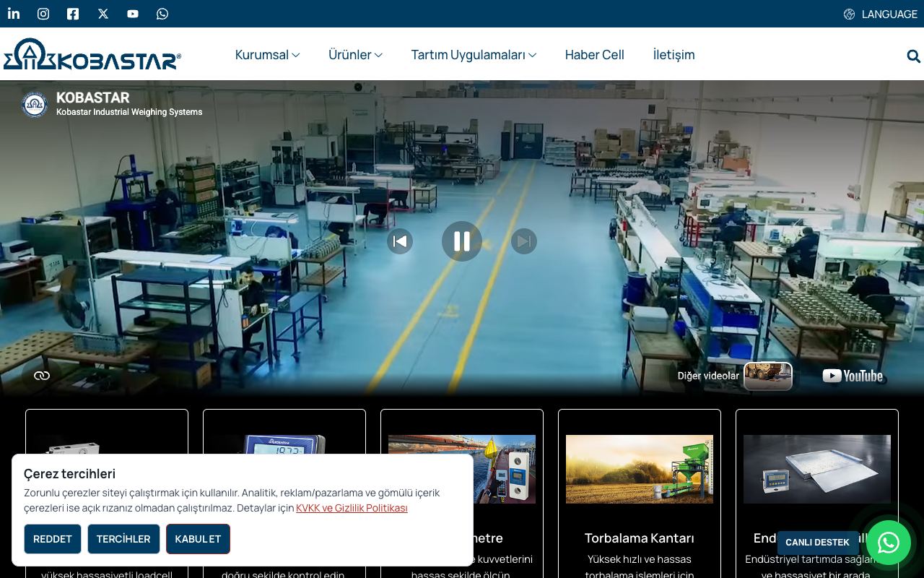Open the Instagram social icon
Viewport: 924px width, 578px height.
43,14
